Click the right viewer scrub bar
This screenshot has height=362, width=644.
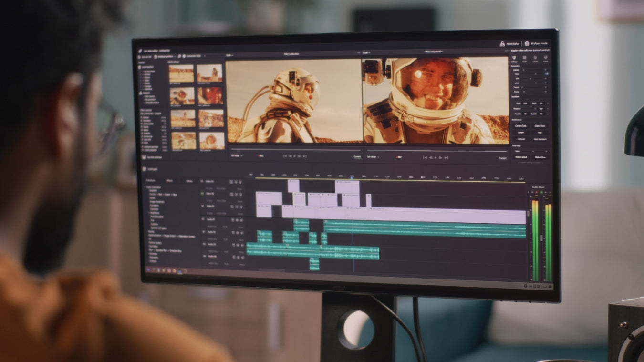[436, 151]
